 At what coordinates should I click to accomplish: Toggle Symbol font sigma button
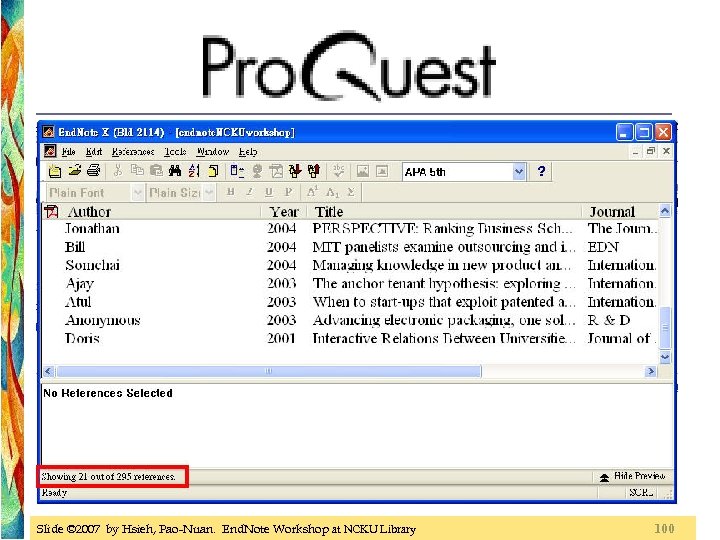[x=351, y=192]
